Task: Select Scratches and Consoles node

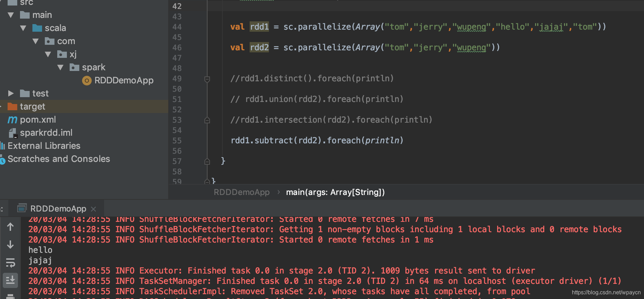Action: click(59, 159)
